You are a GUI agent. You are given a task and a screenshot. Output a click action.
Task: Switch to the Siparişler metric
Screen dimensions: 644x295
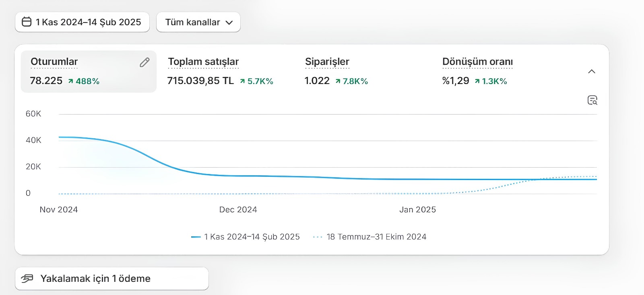(327, 62)
